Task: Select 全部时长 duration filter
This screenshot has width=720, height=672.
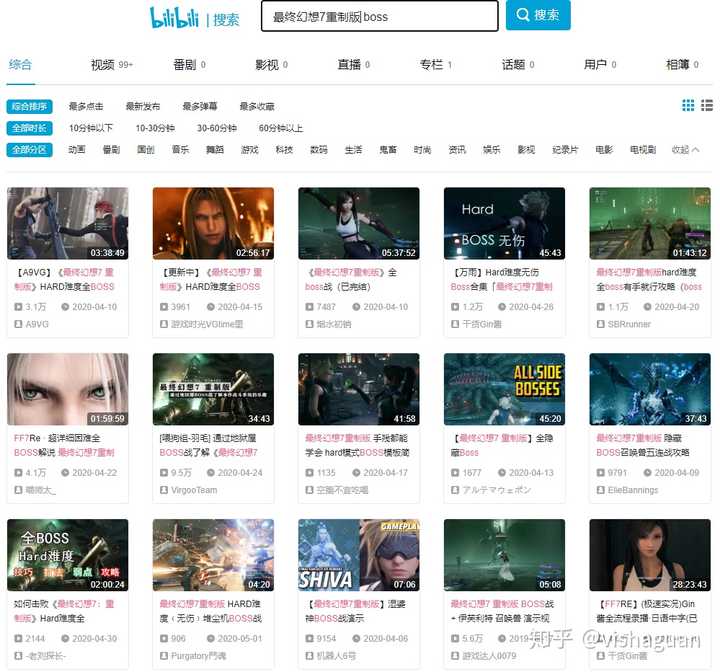Action: tap(29, 128)
